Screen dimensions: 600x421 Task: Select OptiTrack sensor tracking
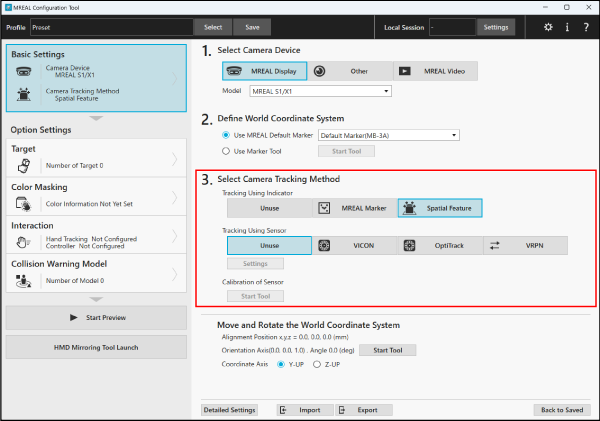440,245
